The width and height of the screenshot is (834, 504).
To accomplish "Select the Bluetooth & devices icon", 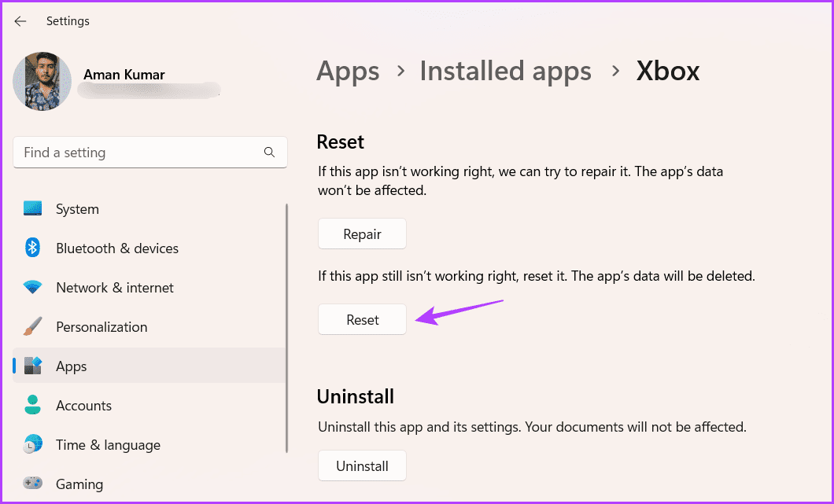I will pyautogui.click(x=32, y=248).
